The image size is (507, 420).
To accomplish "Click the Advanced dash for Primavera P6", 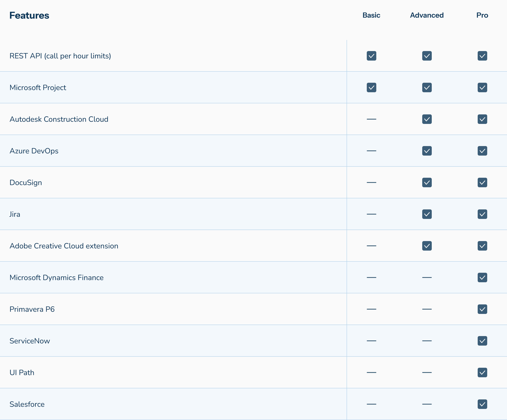I will click(427, 309).
